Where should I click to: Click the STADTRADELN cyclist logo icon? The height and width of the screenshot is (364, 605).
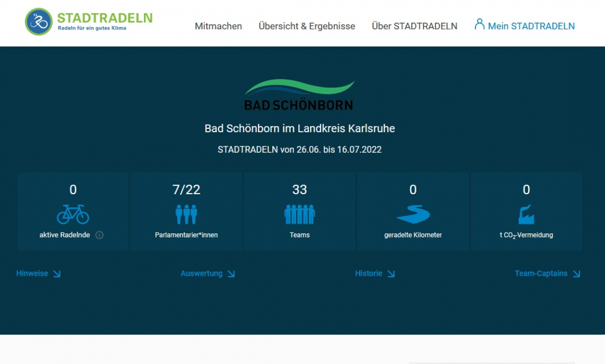[x=39, y=22]
